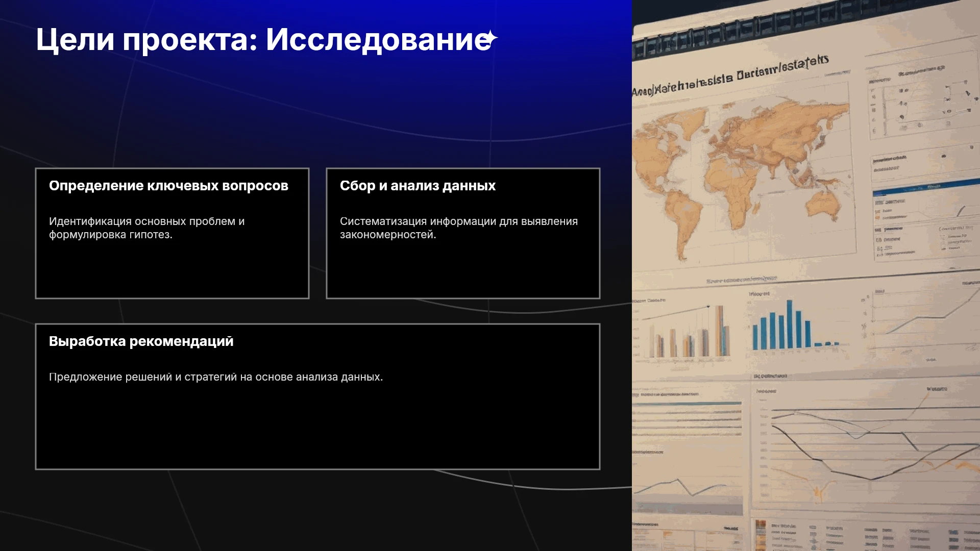
Task: Select the slide title 'Цели проекта: Исследование'
Action: pyautogui.click(x=264, y=39)
